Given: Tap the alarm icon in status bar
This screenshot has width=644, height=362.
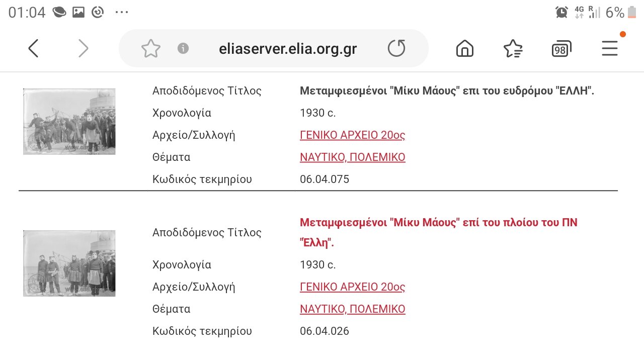Looking at the screenshot, I should tap(561, 12).
